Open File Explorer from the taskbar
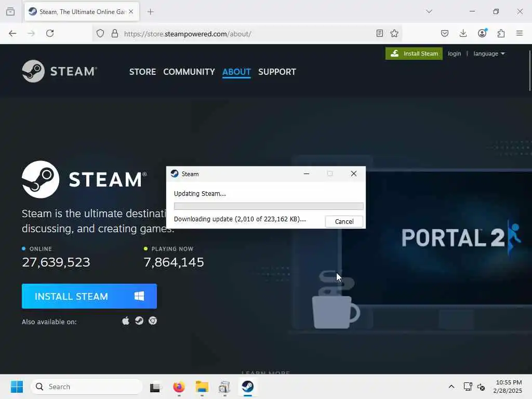 click(x=202, y=387)
